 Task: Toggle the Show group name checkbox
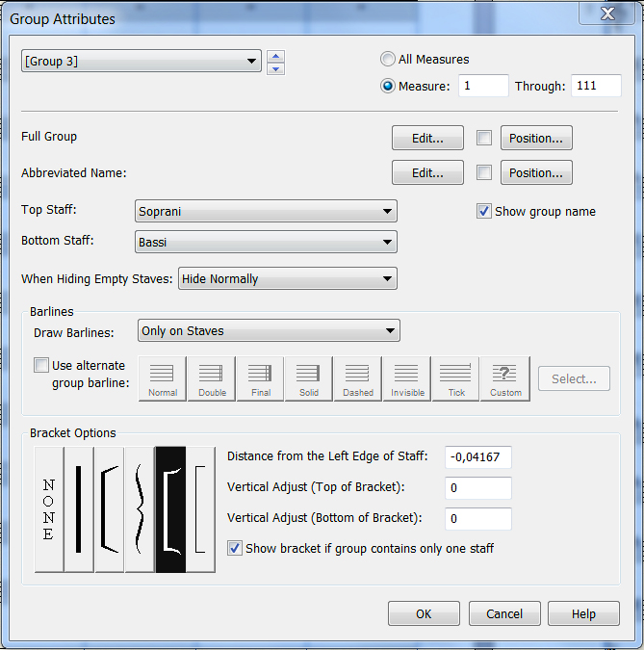pos(484,212)
